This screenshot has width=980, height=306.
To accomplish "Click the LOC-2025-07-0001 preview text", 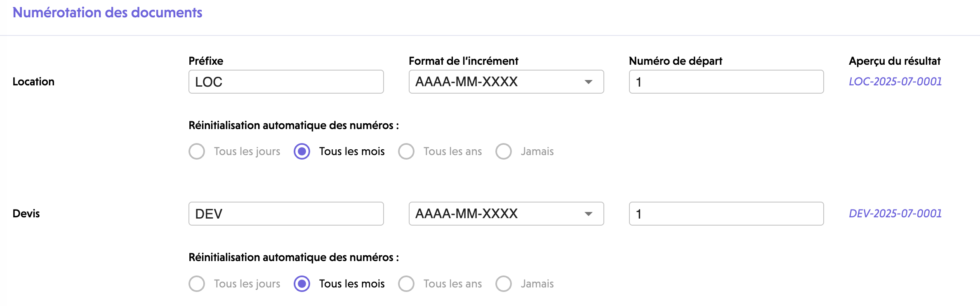I will click(895, 82).
